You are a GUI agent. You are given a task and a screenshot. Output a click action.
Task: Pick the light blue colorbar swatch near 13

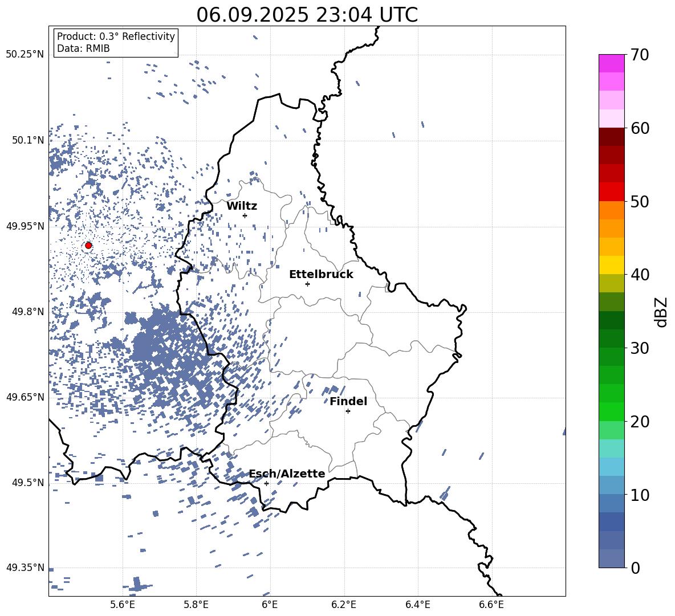(612, 467)
